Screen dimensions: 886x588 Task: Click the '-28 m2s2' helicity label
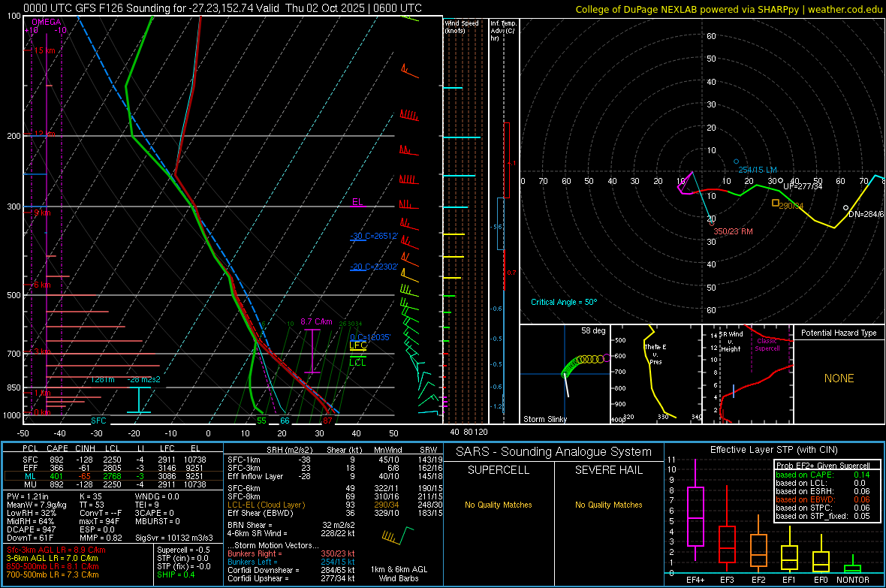tap(143, 379)
